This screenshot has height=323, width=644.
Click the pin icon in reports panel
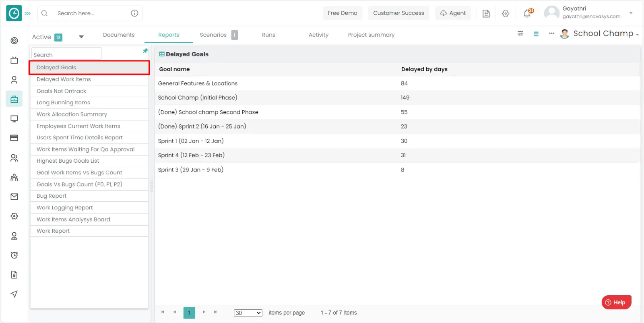[145, 51]
